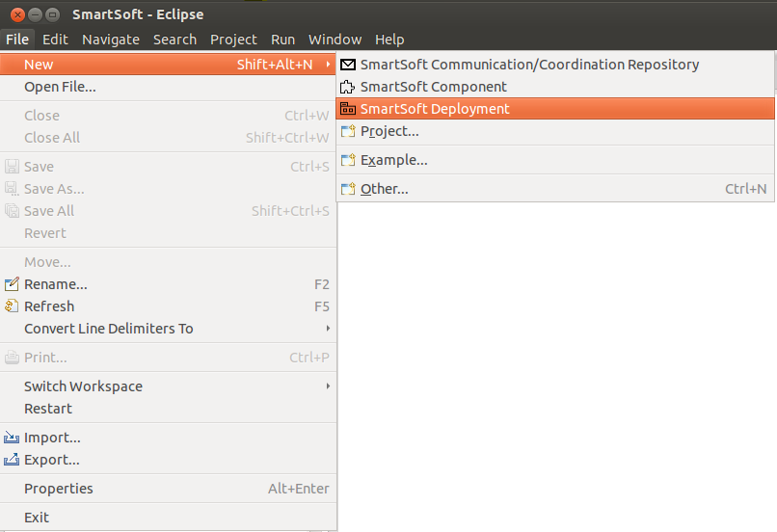Screen dimensions: 777x532
Task: Click the floppy disk Save icon
Action: pos(12,167)
